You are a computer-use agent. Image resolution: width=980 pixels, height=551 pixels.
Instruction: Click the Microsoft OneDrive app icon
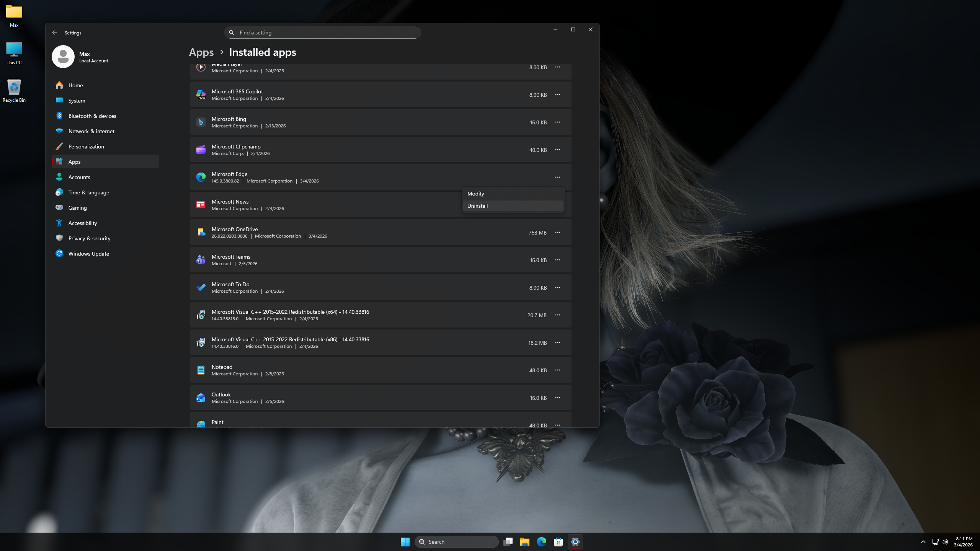click(x=201, y=232)
